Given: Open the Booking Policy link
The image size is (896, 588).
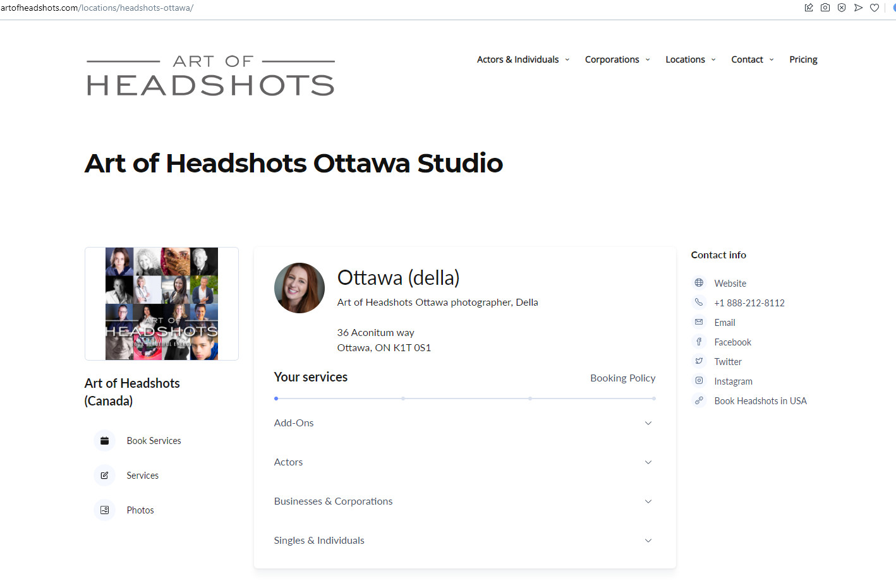Looking at the screenshot, I should [x=622, y=378].
